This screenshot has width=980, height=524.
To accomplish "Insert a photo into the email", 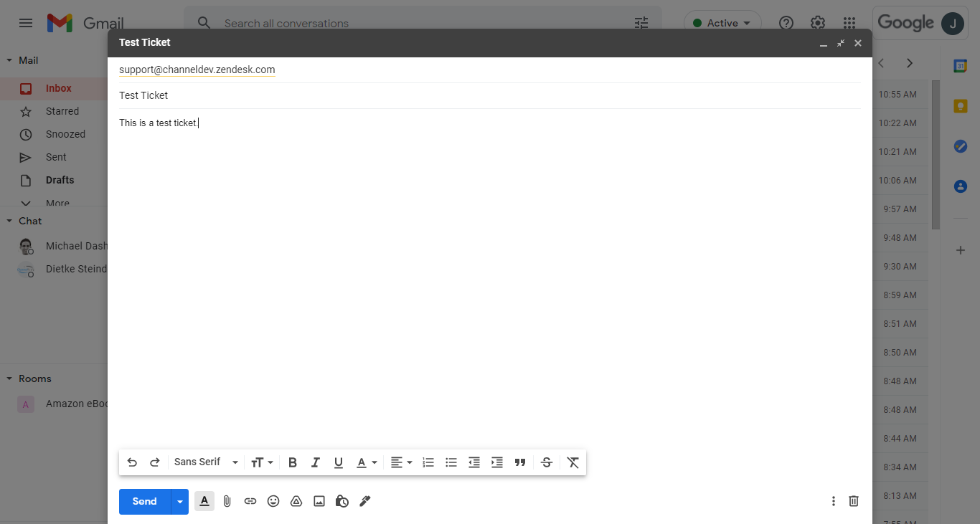I will click(319, 501).
